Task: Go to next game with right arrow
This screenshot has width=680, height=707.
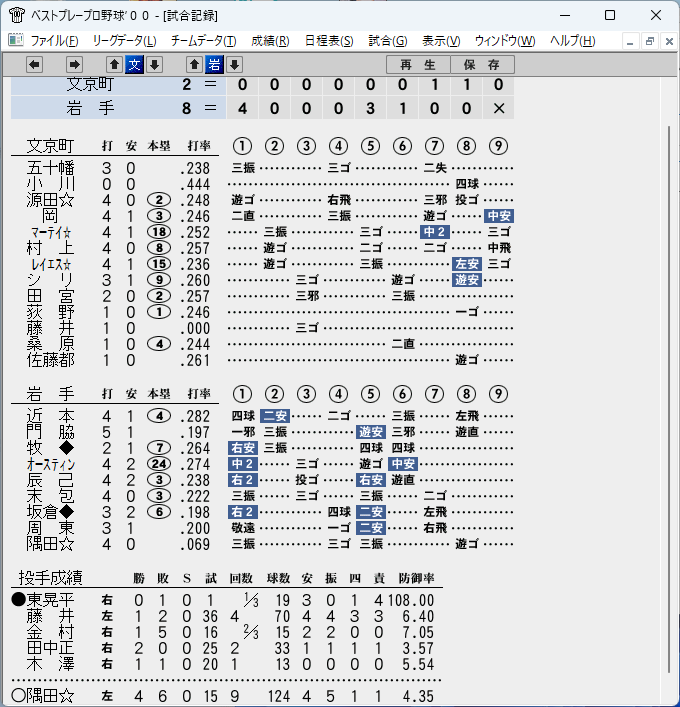Action: 74,65
